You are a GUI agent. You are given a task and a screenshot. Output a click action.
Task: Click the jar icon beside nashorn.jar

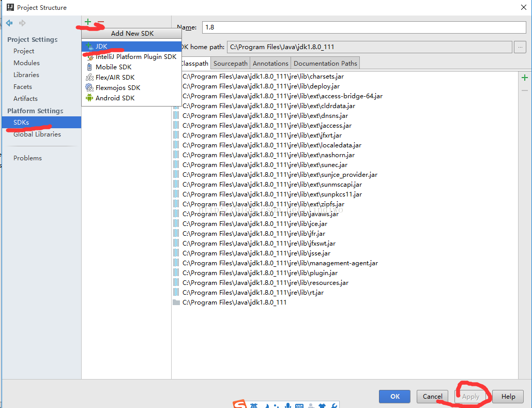176,155
